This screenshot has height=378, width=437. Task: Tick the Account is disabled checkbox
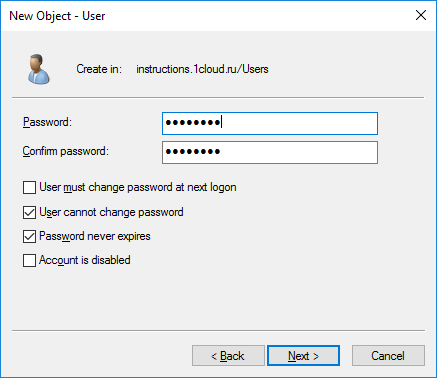point(29,260)
